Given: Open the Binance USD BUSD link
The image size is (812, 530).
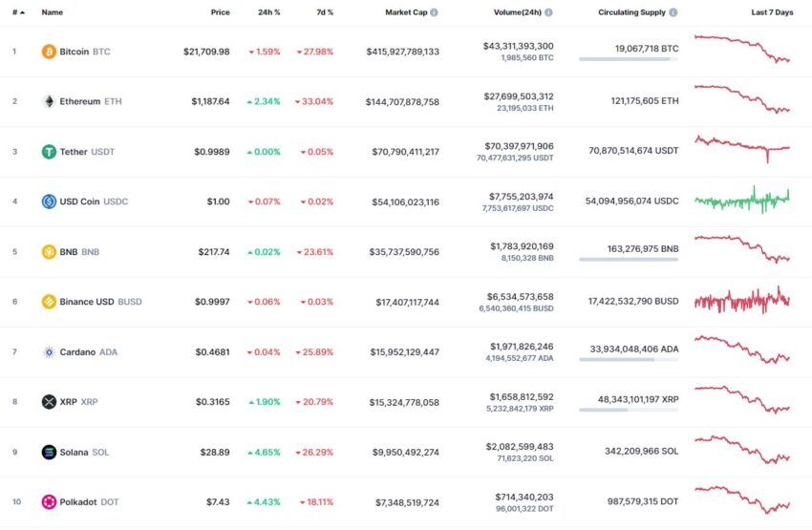Looking at the screenshot, I should 100,302.
